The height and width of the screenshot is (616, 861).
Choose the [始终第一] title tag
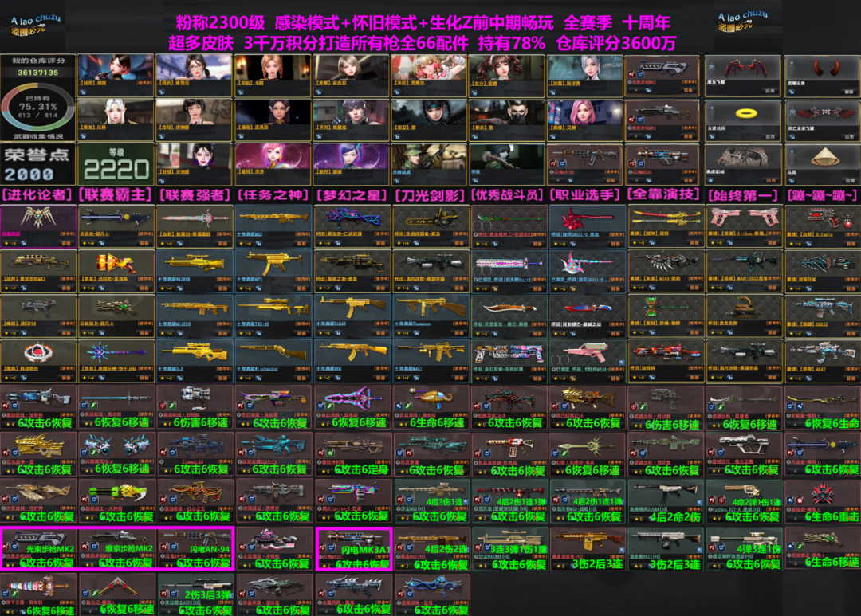[x=743, y=195]
